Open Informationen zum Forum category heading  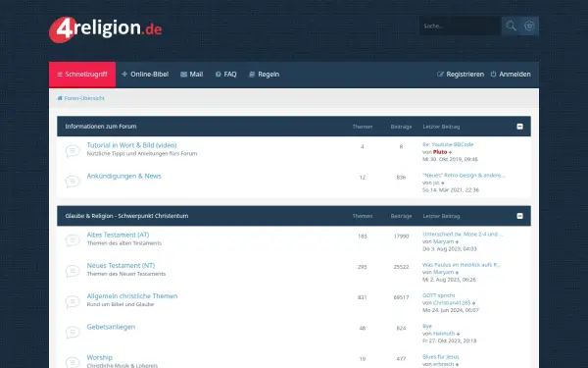101,127
